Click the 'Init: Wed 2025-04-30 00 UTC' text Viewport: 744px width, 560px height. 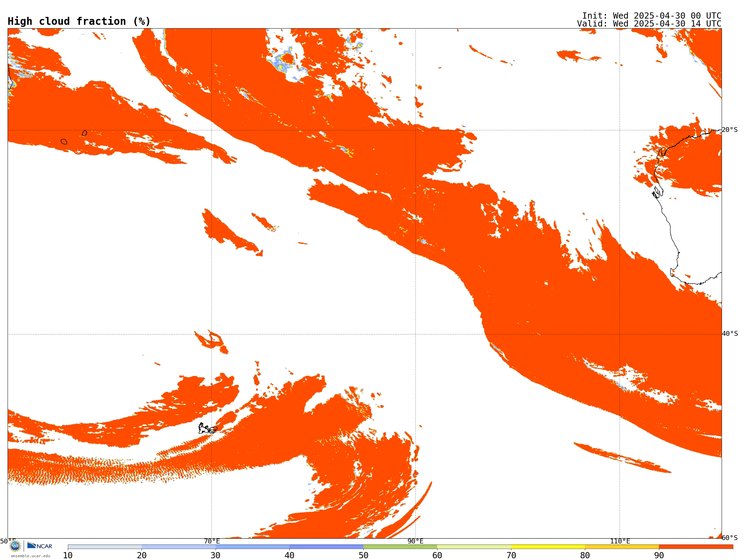click(652, 16)
